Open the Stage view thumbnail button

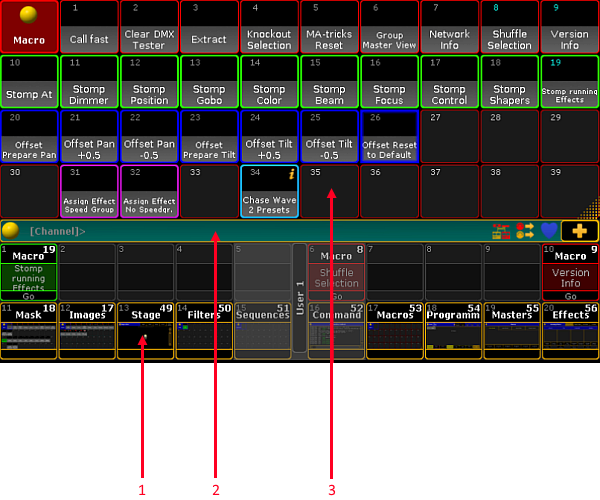pos(145,331)
